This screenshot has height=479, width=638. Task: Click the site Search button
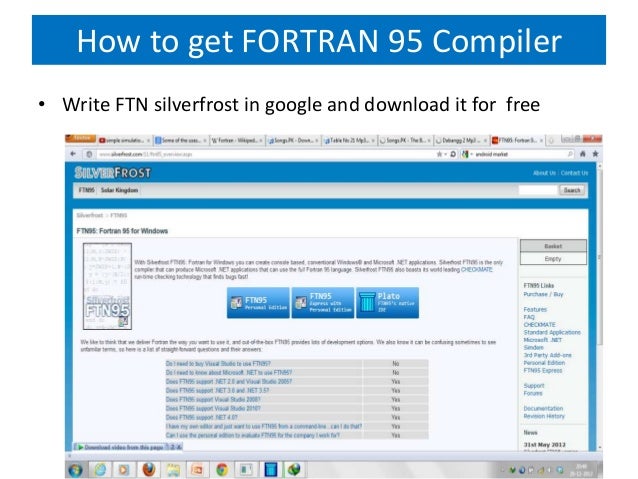coord(572,190)
